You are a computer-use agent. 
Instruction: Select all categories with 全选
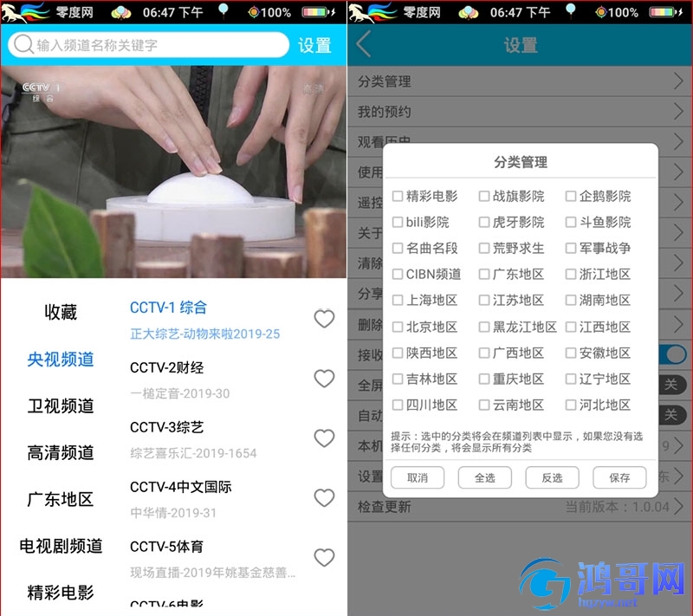[x=485, y=477]
